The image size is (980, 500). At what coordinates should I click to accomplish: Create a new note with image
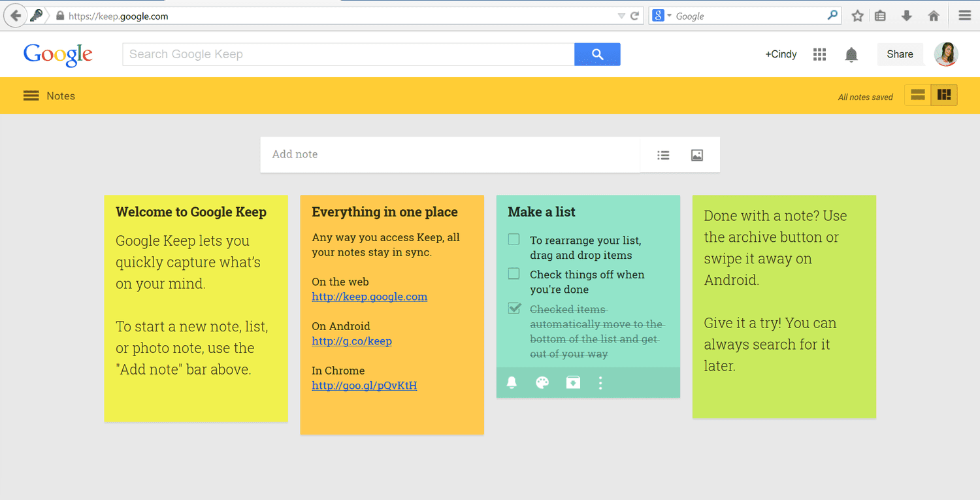click(696, 155)
